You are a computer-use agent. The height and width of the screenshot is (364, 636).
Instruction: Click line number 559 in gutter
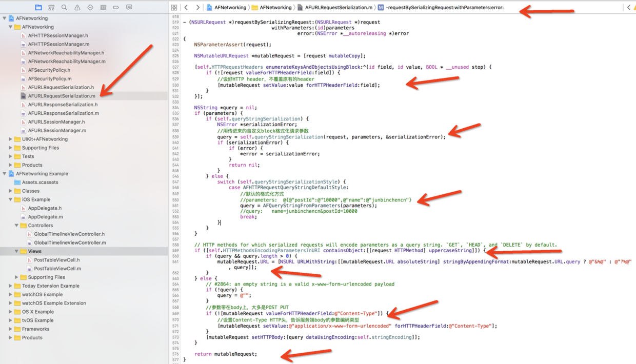tap(175, 251)
